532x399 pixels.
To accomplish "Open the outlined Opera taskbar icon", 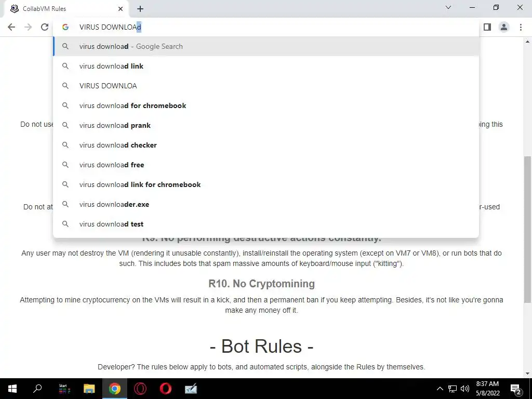I will 140,389.
